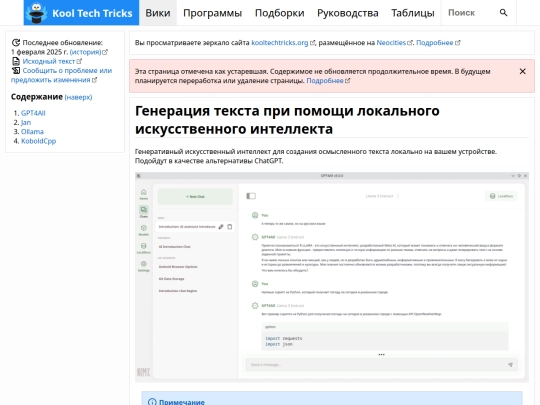Image resolution: width=540 pixels, height=405 pixels.
Task: Switch to the Таблицы section
Action: coord(413,13)
